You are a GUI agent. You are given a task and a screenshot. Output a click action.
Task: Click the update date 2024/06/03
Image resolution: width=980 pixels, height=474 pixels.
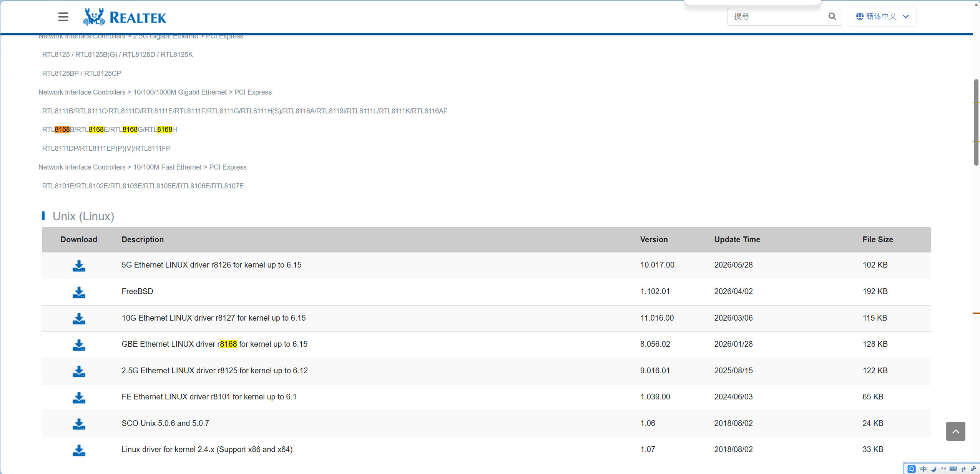(733, 397)
